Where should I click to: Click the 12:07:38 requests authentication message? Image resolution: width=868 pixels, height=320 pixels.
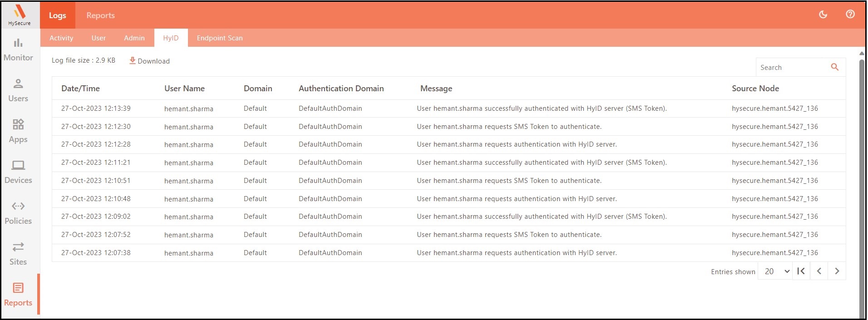tap(517, 253)
